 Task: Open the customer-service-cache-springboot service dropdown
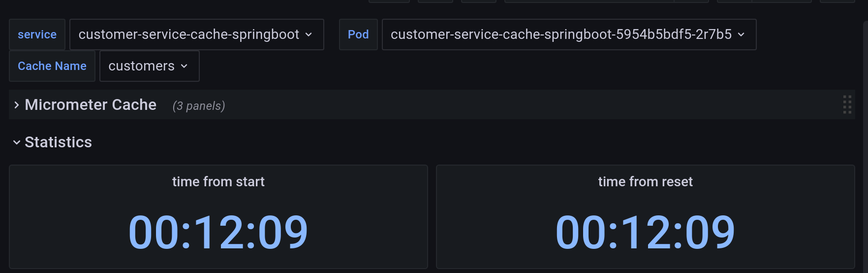[197, 34]
